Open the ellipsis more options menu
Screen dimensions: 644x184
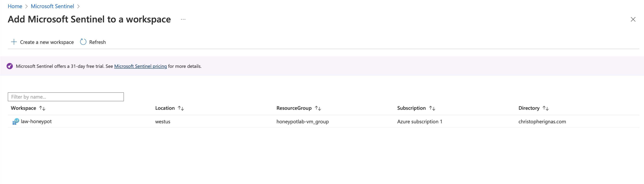coord(183,19)
